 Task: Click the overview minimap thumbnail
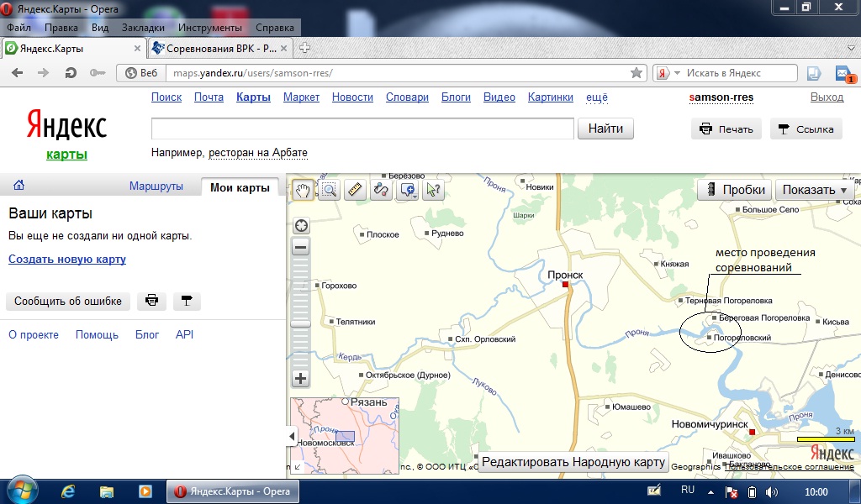coord(345,435)
